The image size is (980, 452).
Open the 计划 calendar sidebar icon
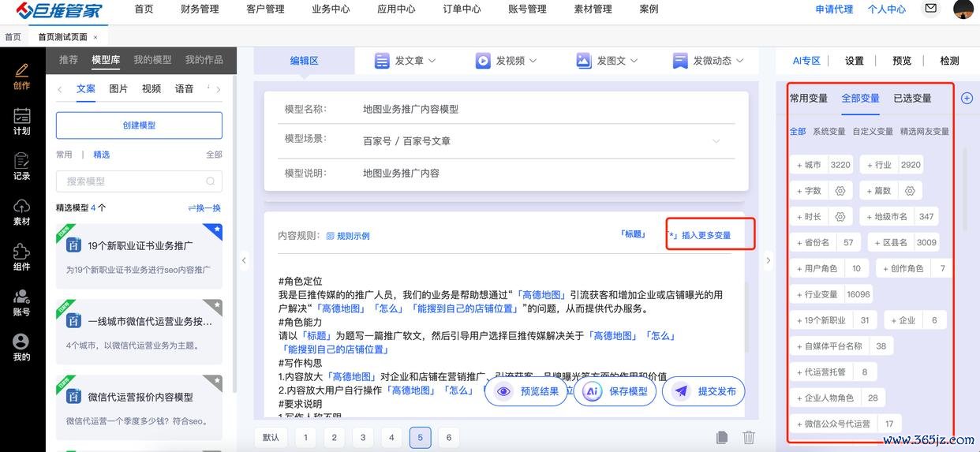pos(21,121)
